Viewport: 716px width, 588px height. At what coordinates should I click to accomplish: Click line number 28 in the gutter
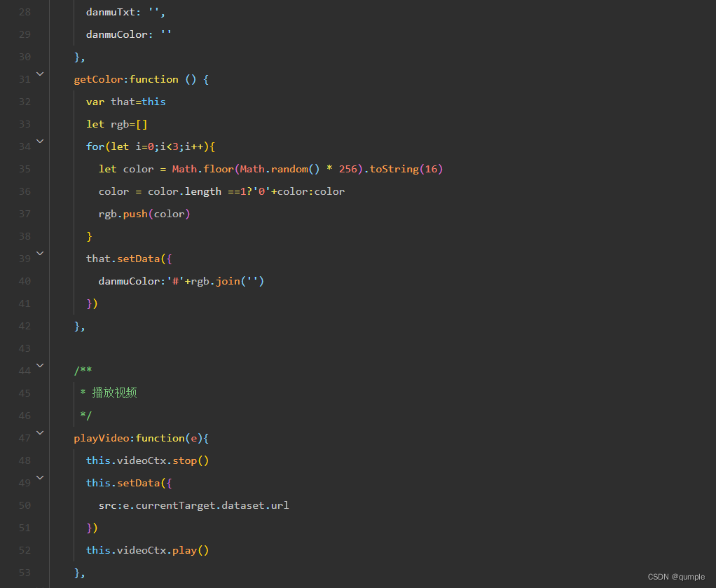point(25,13)
